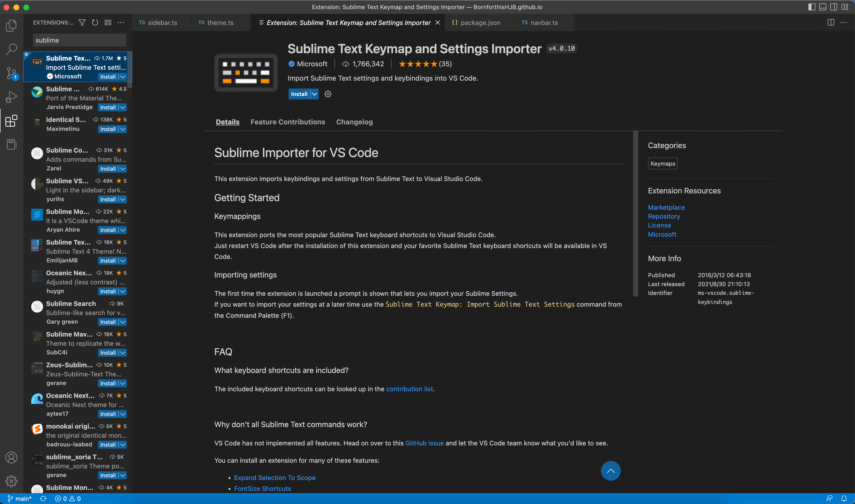Filter extensions with the funnel icon

82,23
